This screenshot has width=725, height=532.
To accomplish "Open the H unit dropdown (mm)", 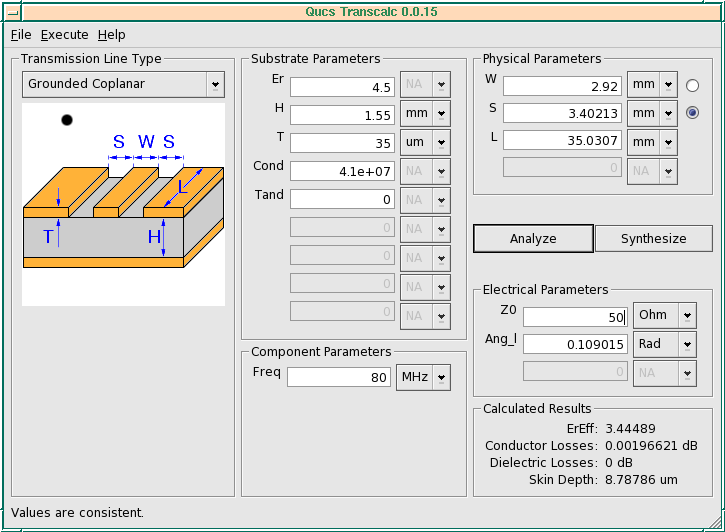I will point(425,113).
